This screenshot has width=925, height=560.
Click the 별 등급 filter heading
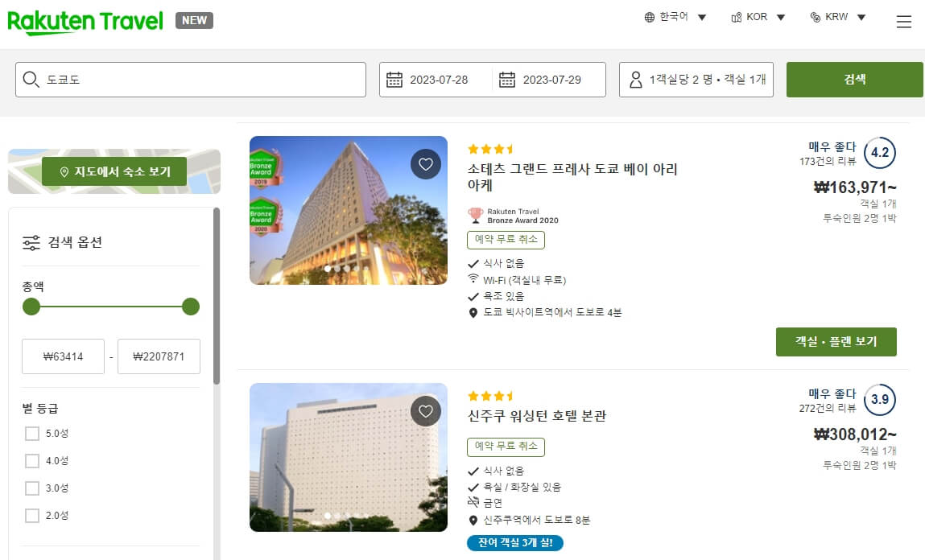click(40, 409)
